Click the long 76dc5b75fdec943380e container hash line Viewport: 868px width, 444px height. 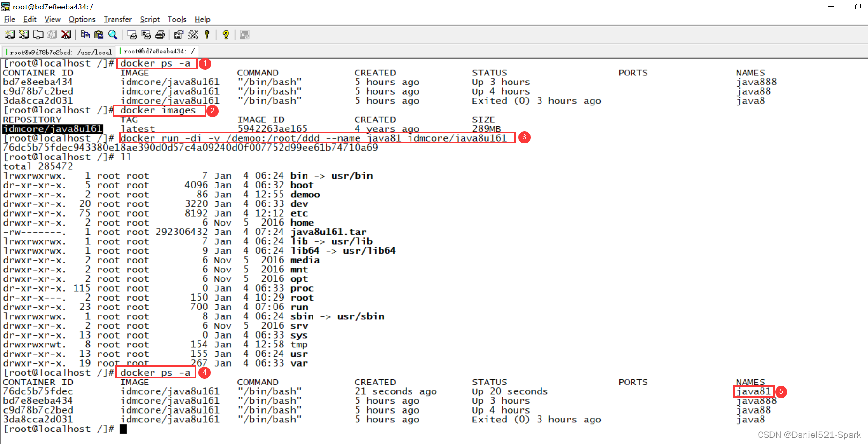190,148
